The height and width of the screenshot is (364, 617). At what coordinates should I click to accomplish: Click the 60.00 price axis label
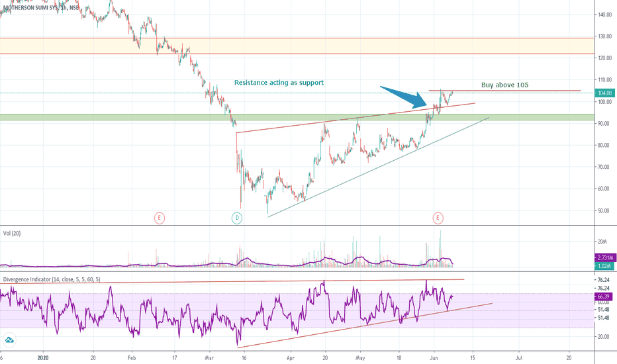pos(604,189)
